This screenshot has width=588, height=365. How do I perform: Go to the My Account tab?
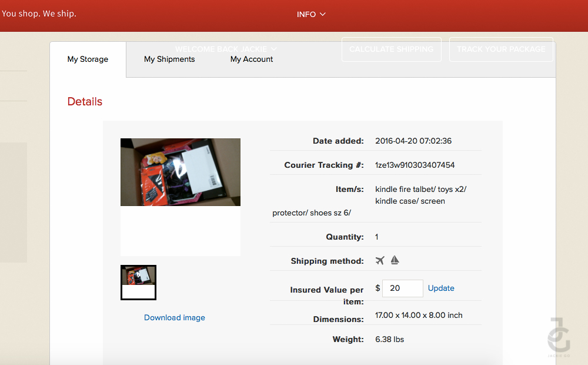252,59
